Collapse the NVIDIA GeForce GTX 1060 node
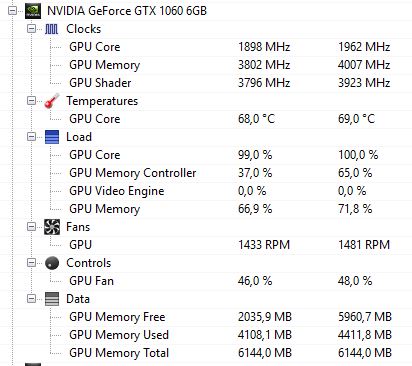412x366 pixels. (13, 11)
